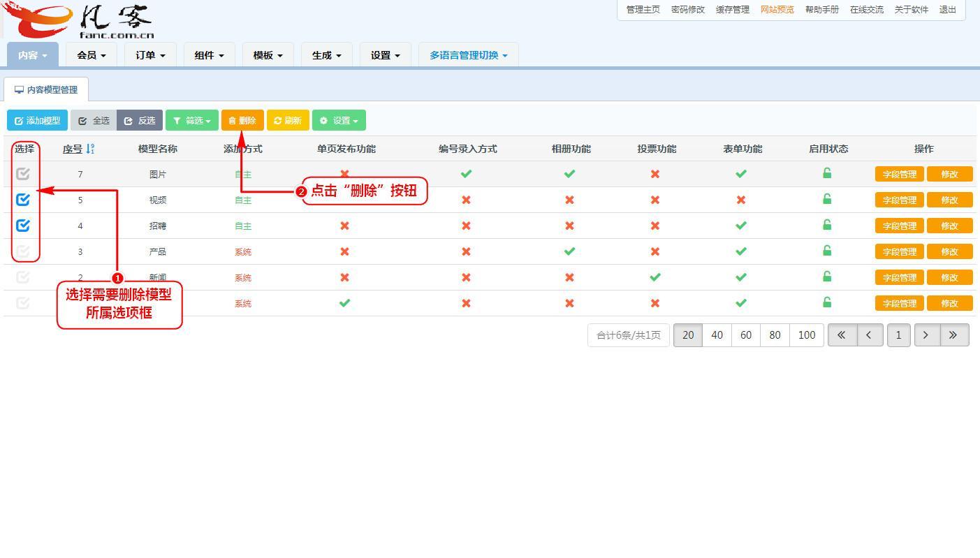Viewport: 980px width, 558px height.
Task: Open the 会员 menu in navigation bar
Action: [92, 55]
